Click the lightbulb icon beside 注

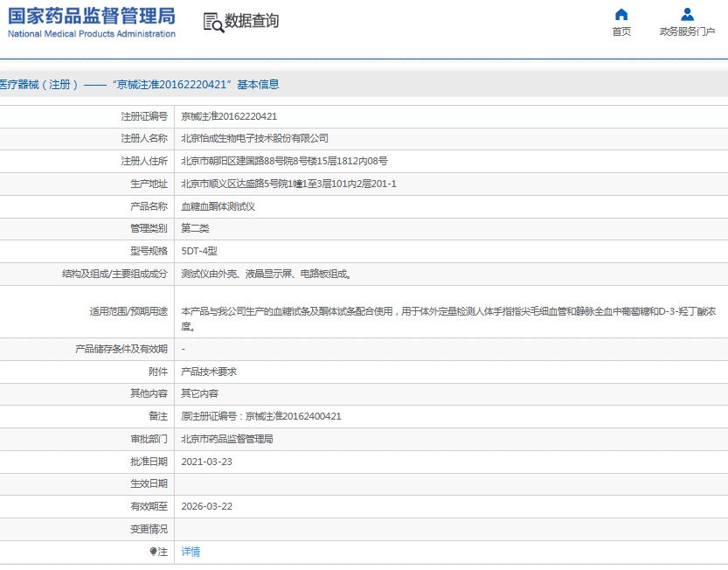153,552
